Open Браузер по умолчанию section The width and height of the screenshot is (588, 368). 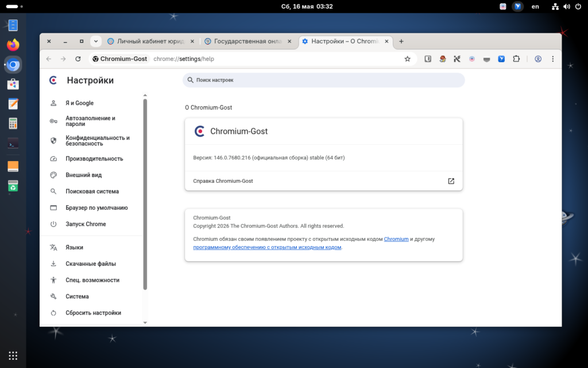point(92,208)
